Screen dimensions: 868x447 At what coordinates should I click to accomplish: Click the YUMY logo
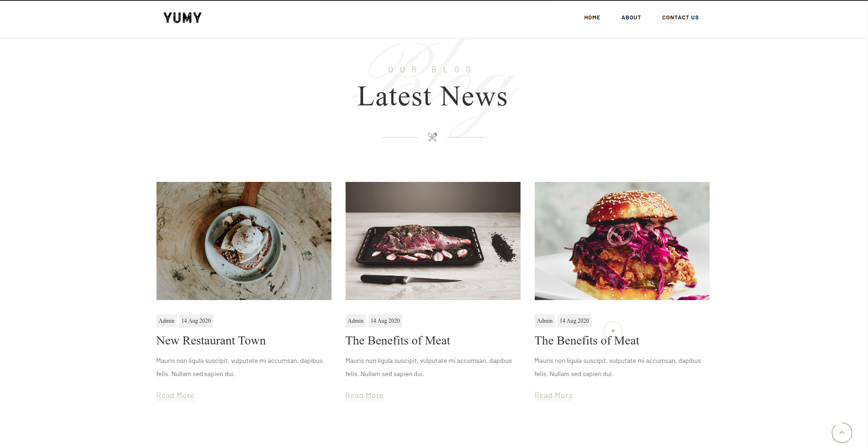182,18
